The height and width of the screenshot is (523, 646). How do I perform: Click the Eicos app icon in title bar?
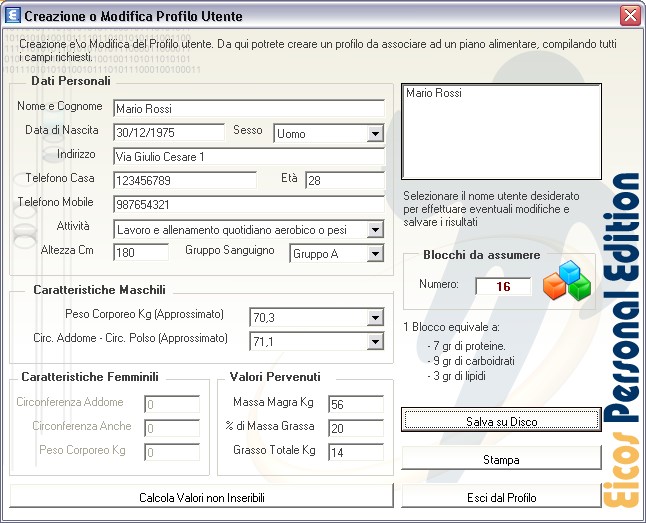click(x=13, y=16)
